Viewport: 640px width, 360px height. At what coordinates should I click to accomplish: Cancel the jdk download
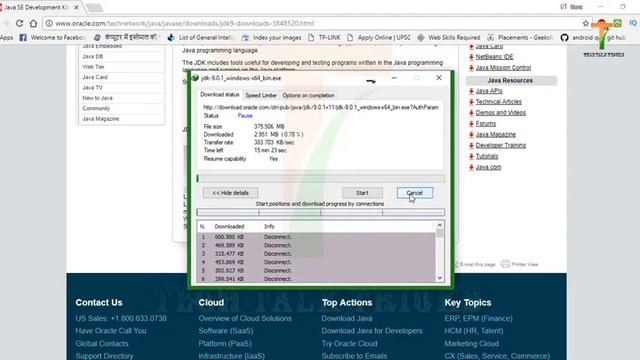tap(415, 193)
